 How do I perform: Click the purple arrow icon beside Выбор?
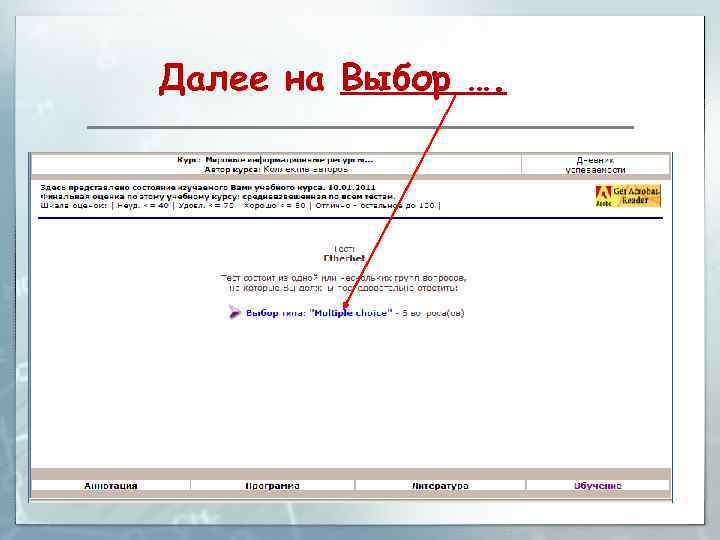[x=235, y=312]
